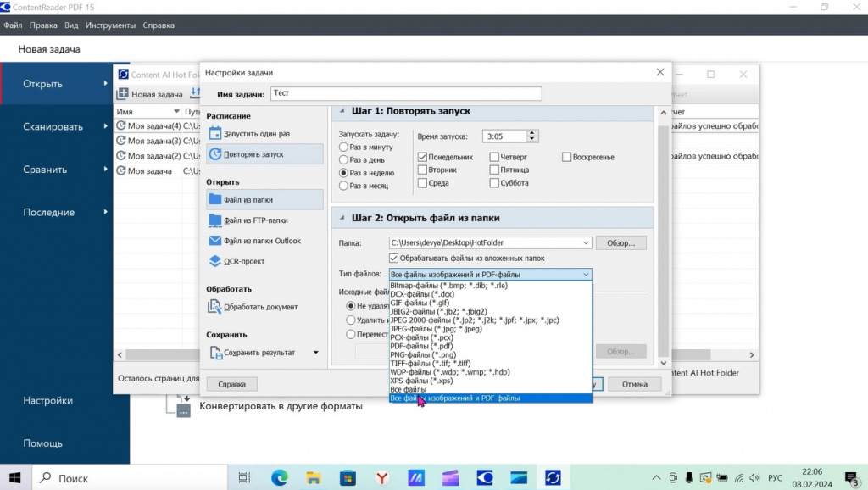Choose PNG-файлы (*.png) option
Viewport: 868px width, 490px height.
click(491, 354)
